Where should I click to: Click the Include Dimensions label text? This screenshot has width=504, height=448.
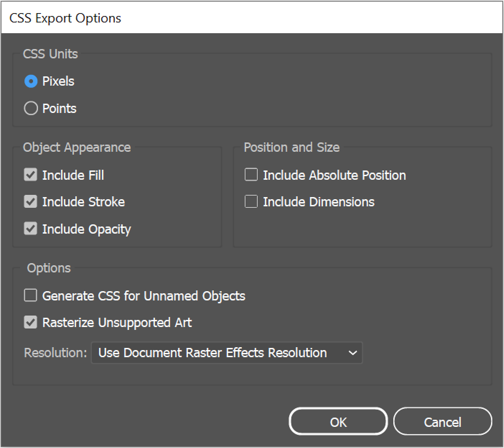[x=319, y=202]
